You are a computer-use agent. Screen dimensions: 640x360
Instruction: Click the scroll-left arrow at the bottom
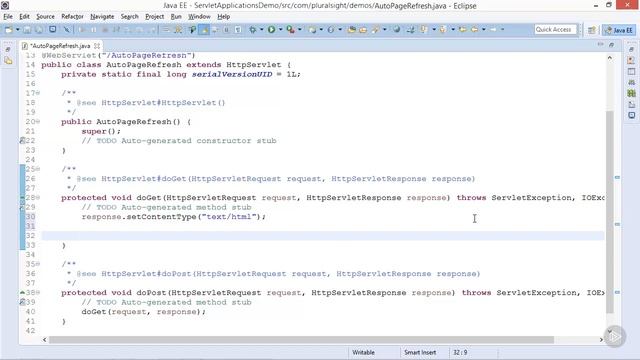[44, 340]
